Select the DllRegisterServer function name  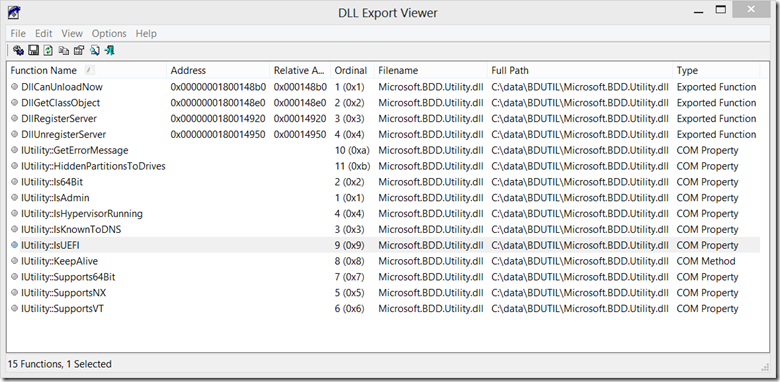pyautogui.click(x=59, y=118)
